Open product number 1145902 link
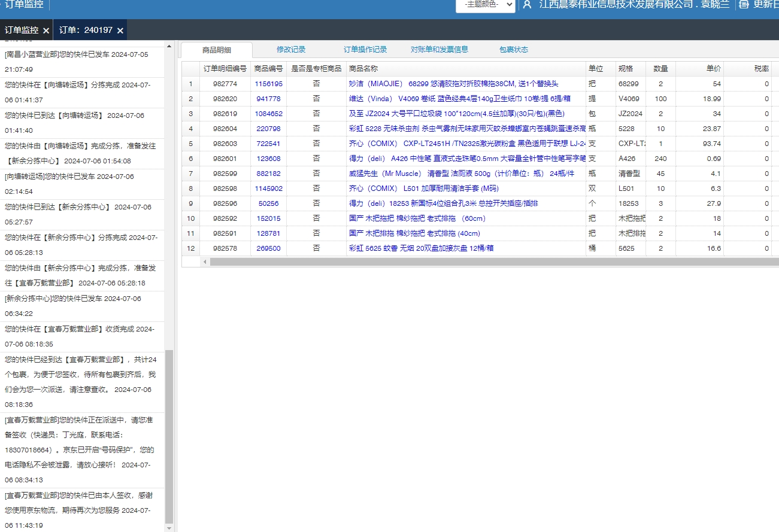 click(x=268, y=189)
